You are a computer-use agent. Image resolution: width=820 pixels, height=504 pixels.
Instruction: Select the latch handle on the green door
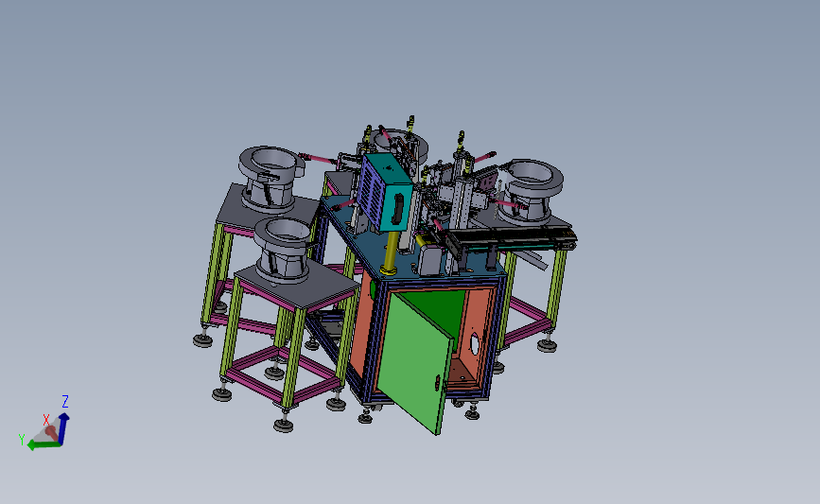tap(438, 382)
